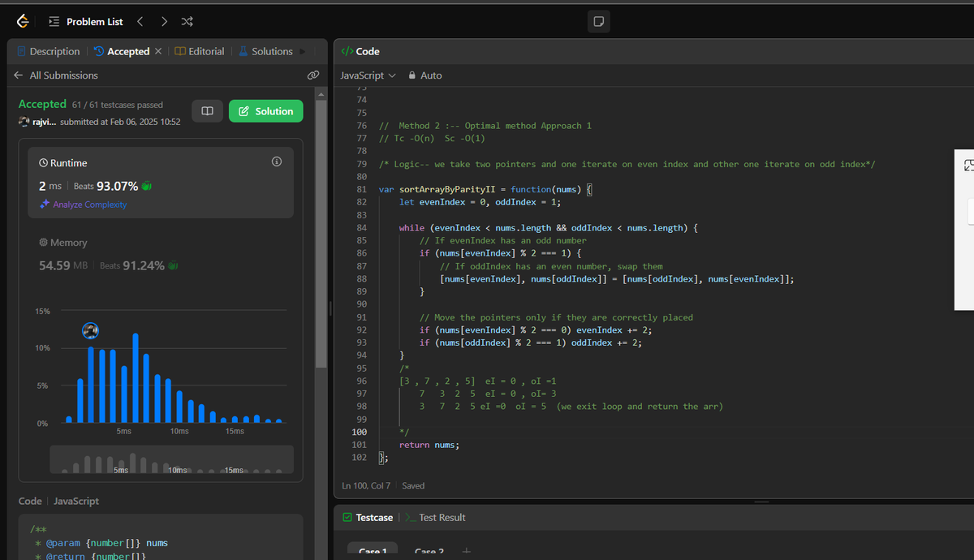Image resolution: width=974 pixels, height=560 pixels.
Task: Go to the next problem arrow
Action: pyautogui.click(x=165, y=21)
